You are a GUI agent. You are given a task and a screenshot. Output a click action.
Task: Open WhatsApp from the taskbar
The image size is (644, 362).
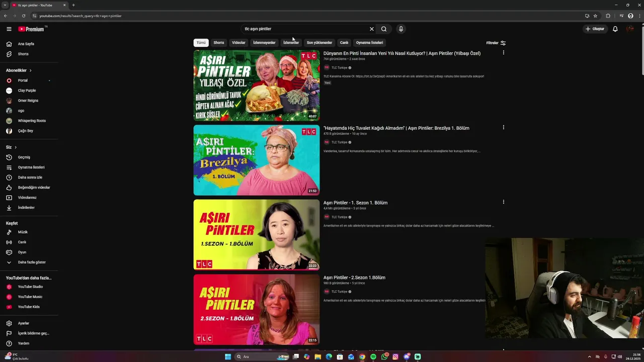pos(384,357)
